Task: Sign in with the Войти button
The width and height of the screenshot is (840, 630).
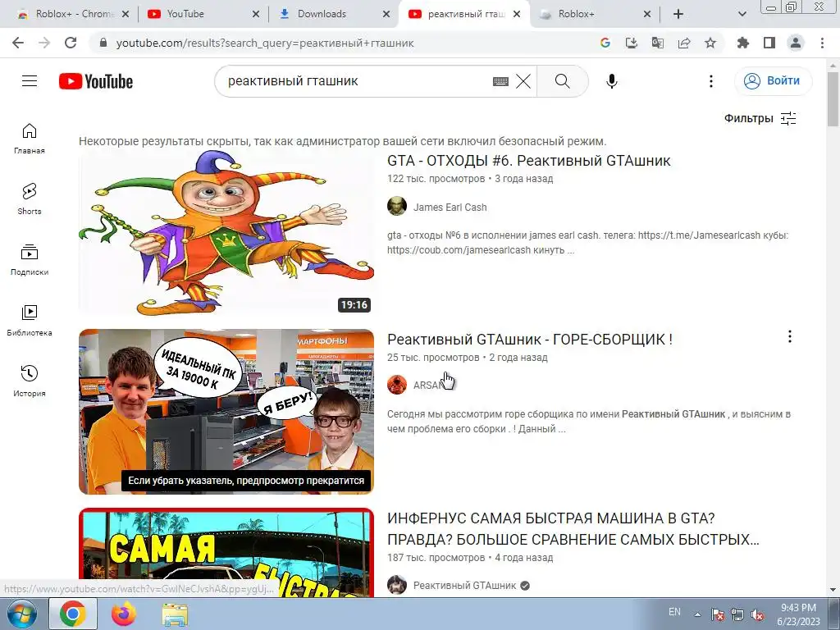Action: tap(773, 81)
